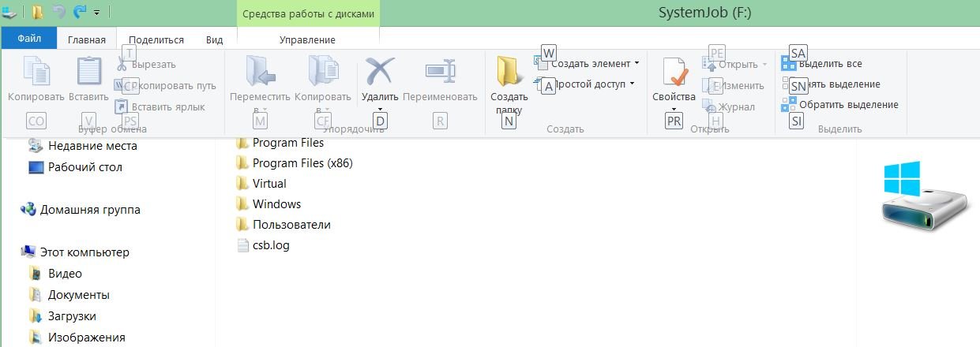Screen dimensions: 980x347
Task: Click the Undo arrow in quick access toolbar
Action: coord(59,12)
